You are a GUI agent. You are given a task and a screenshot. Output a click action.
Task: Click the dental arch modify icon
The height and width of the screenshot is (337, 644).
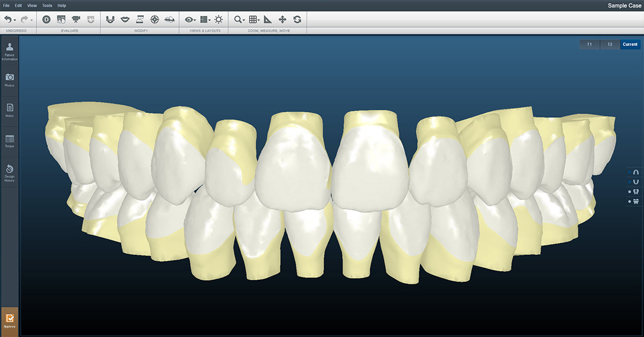(110, 20)
